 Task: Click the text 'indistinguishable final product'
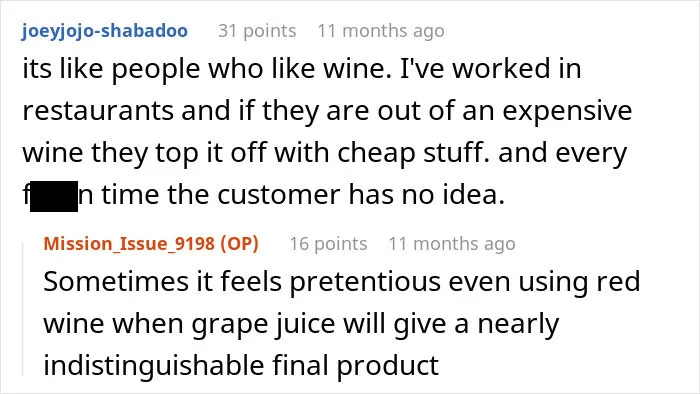pyautogui.click(x=241, y=365)
